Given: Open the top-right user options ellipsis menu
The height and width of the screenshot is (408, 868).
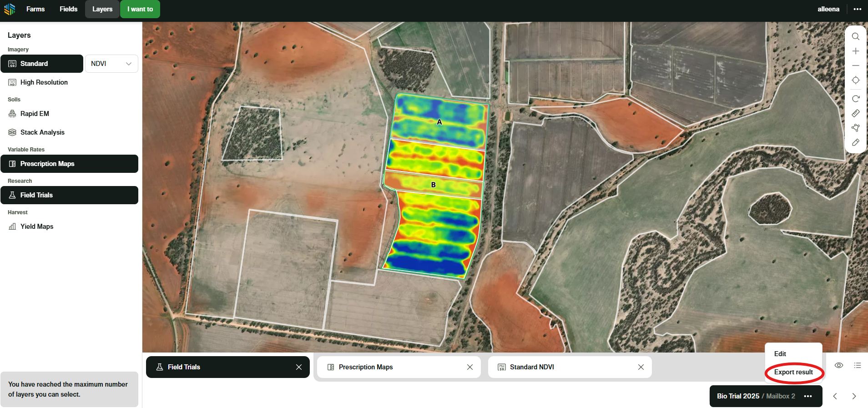Looking at the screenshot, I should (857, 9).
